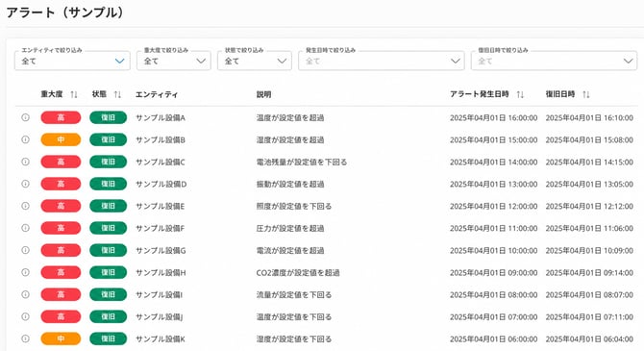
Task: Select サンプル設備D entity name
Action: click(161, 184)
